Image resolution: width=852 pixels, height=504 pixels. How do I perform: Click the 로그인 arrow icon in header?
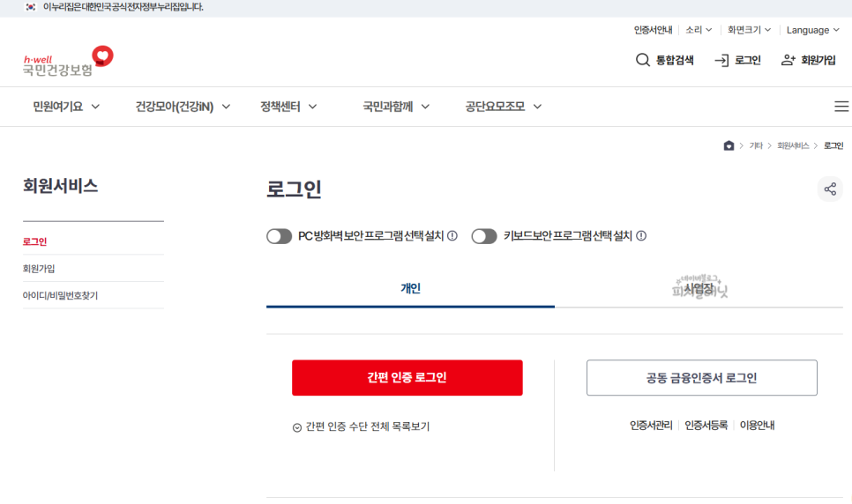(x=721, y=60)
